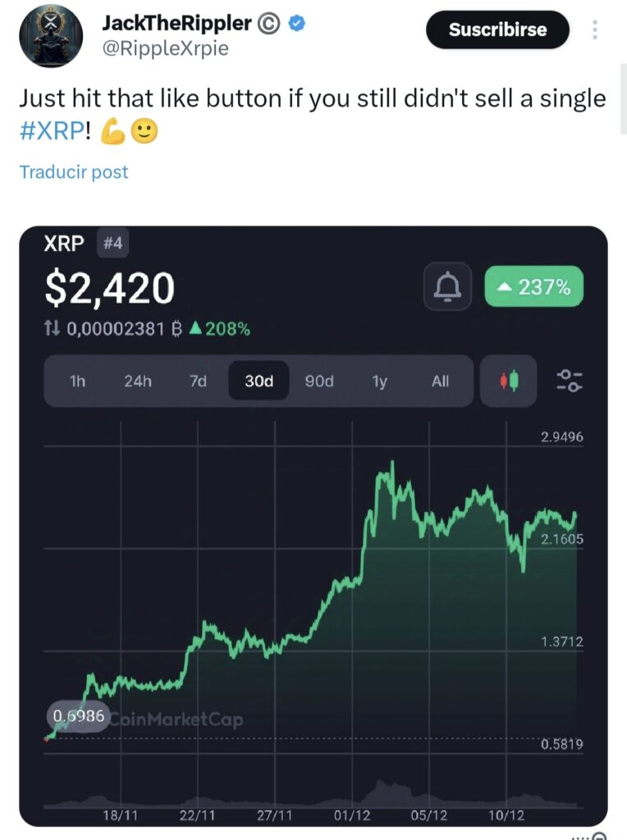The height and width of the screenshot is (840, 627).
Task: Open the three-dot post options menu
Action: [595, 30]
